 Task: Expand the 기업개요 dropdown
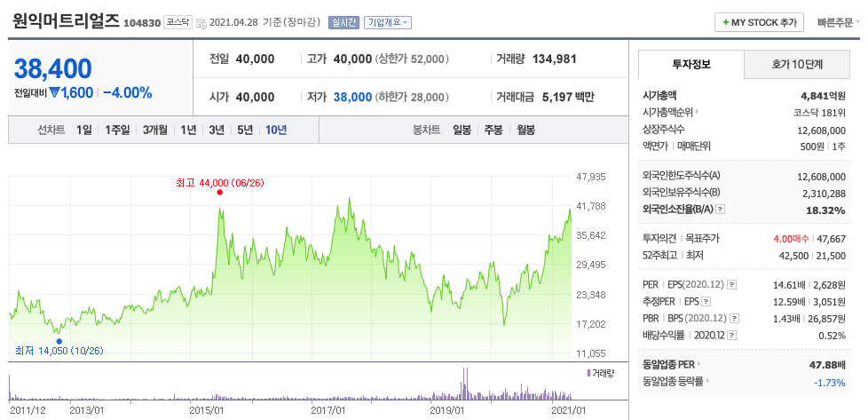(x=388, y=23)
